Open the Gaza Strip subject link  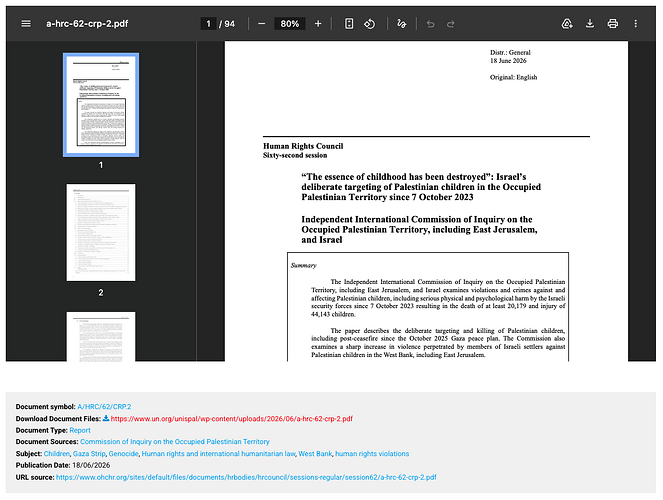click(89, 454)
